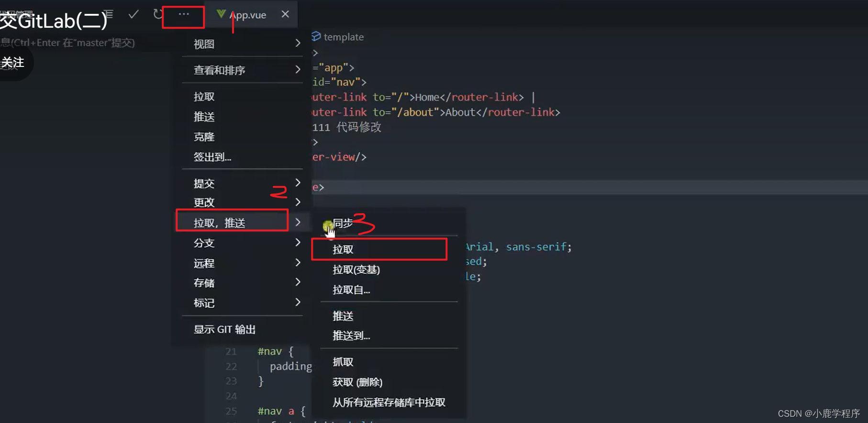
Task: Expand the 视图 submenu arrow
Action: tap(298, 43)
